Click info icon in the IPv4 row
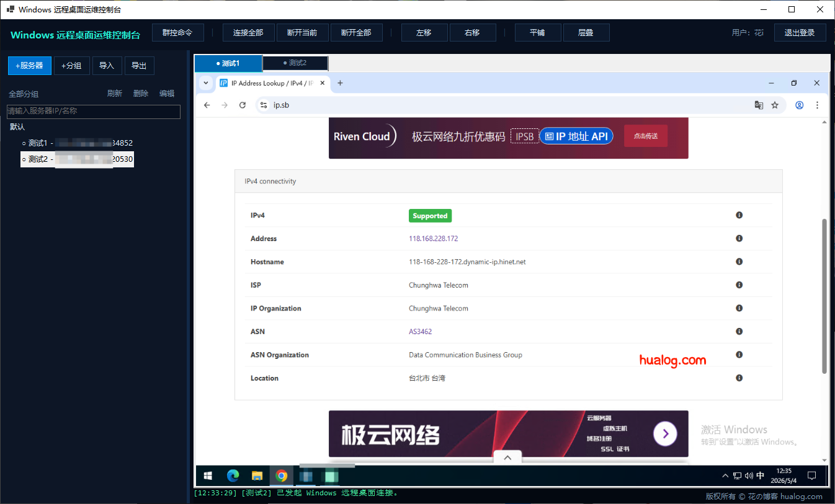The image size is (835, 504). (x=739, y=215)
